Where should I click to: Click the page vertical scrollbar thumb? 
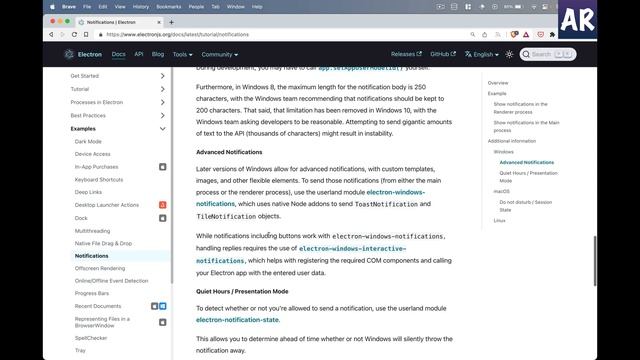click(595, 261)
